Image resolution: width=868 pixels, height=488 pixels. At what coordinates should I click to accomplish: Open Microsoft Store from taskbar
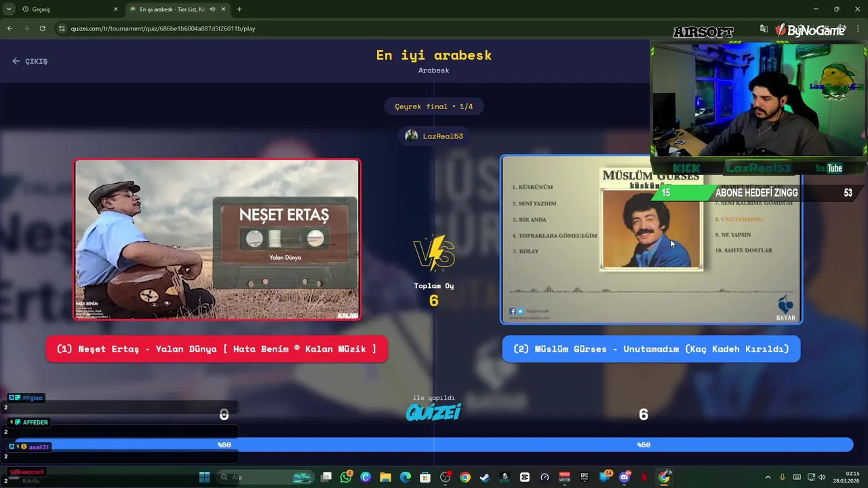(425, 477)
